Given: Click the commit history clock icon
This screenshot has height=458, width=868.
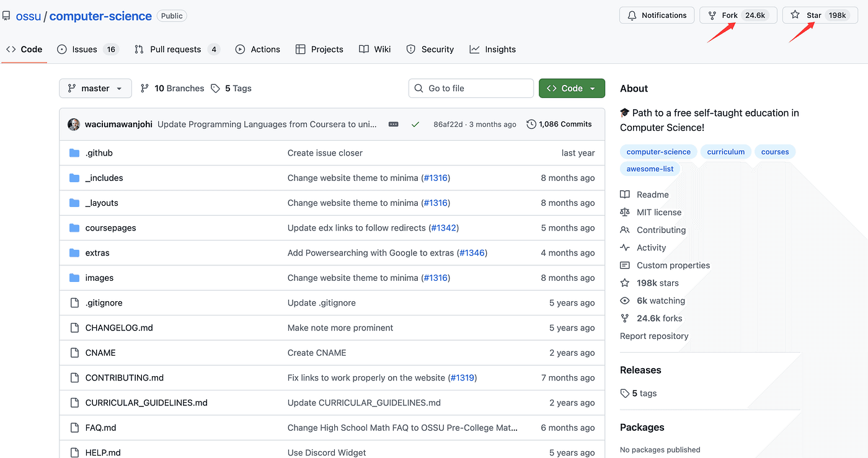Looking at the screenshot, I should click(x=531, y=124).
